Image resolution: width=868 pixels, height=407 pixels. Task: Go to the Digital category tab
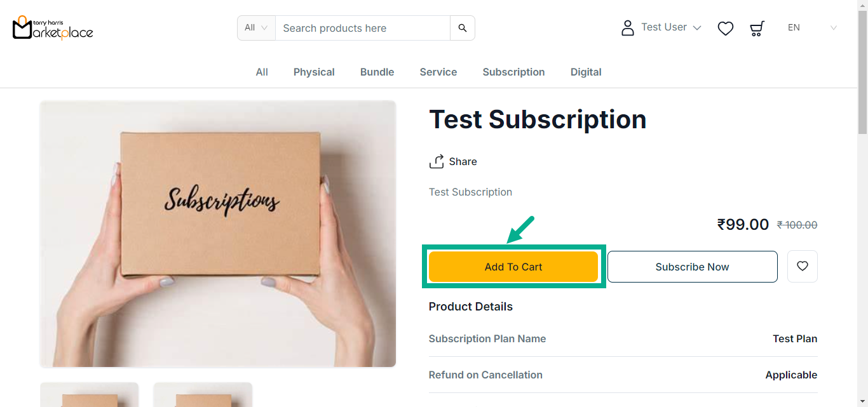pos(586,72)
